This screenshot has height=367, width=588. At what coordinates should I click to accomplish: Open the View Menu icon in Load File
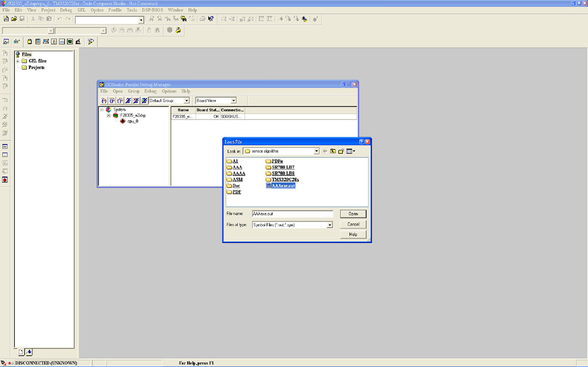point(350,151)
